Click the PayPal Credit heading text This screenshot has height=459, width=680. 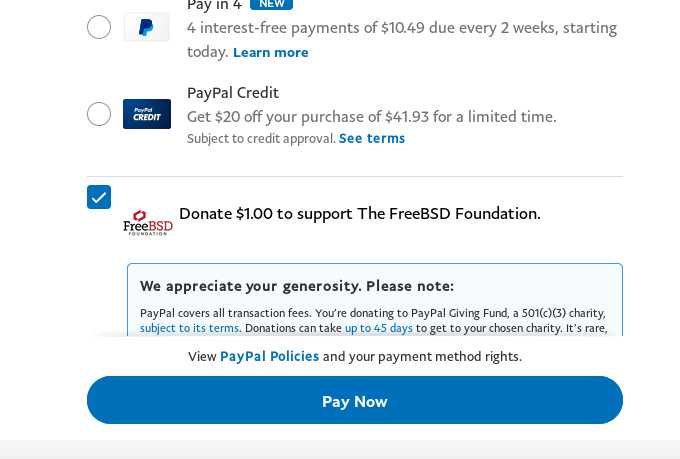pos(233,92)
